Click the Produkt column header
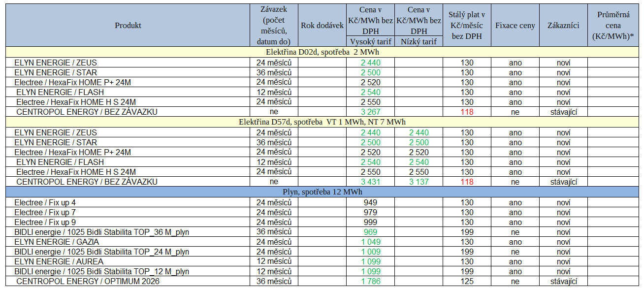 pyautogui.click(x=128, y=26)
